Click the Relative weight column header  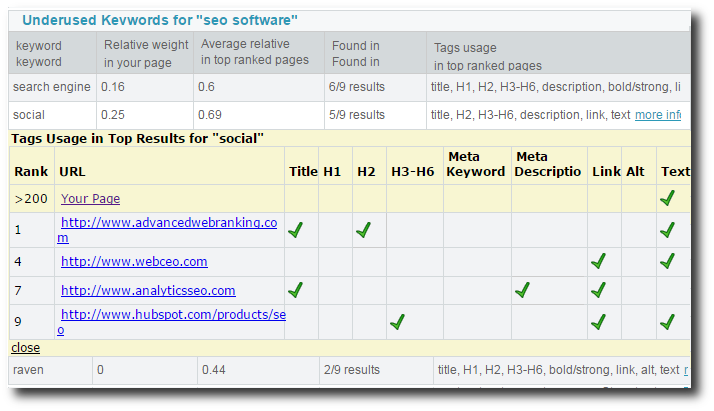coord(146,53)
